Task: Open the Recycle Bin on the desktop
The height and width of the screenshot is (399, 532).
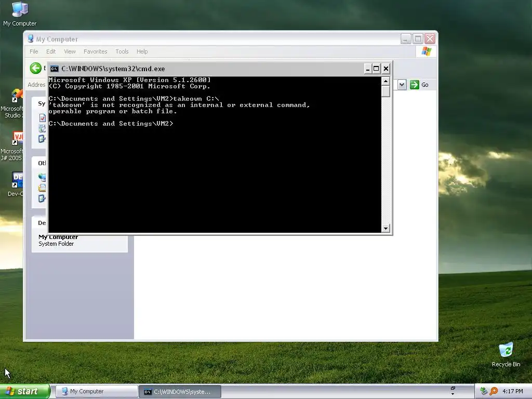Action: pos(506,355)
